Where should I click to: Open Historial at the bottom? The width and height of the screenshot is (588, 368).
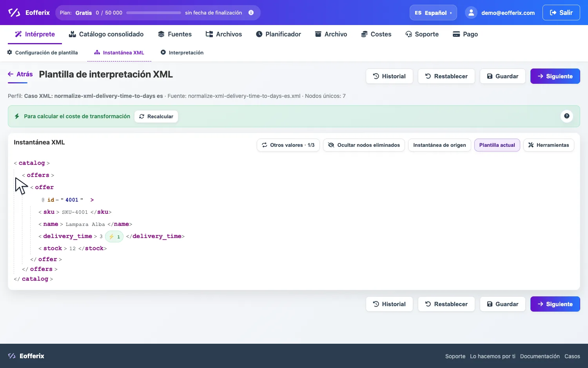tap(389, 304)
